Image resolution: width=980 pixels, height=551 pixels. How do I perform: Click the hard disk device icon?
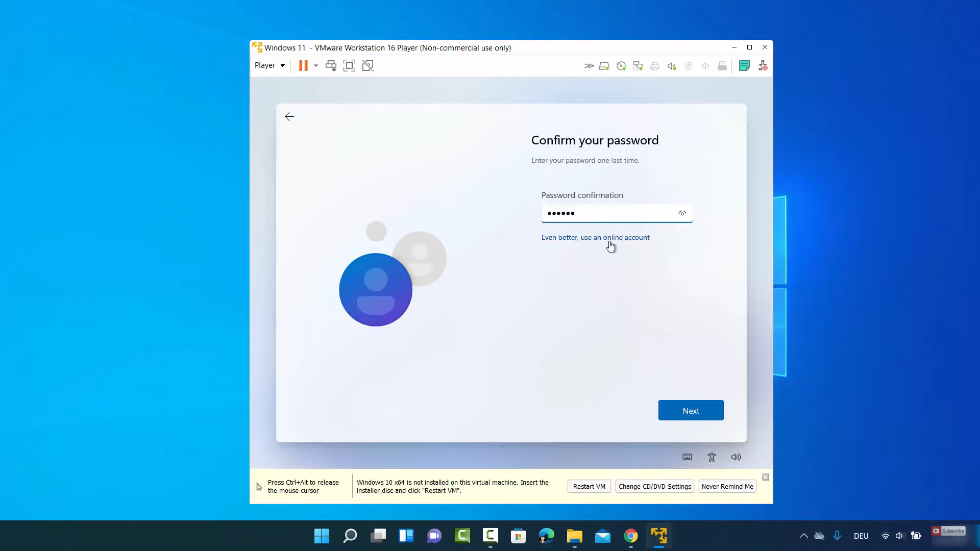click(604, 66)
